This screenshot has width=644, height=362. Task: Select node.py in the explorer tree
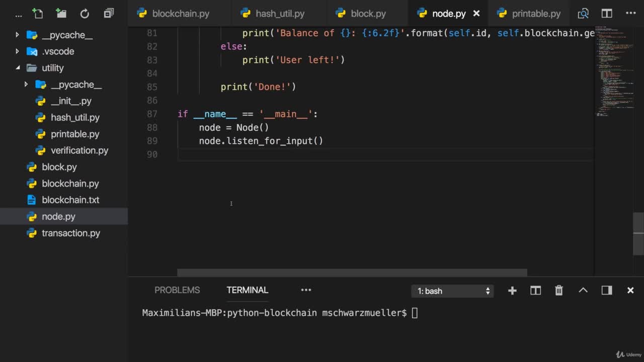tap(58, 216)
